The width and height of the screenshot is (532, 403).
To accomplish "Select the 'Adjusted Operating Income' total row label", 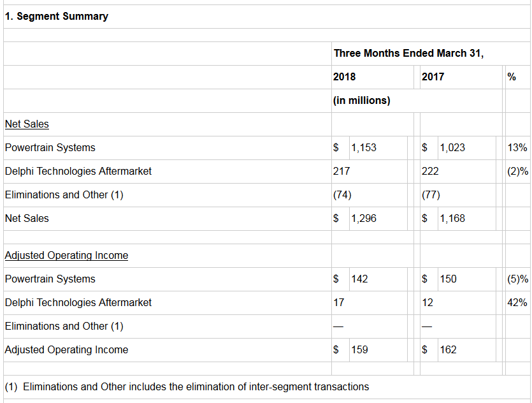I will pos(66,349).
